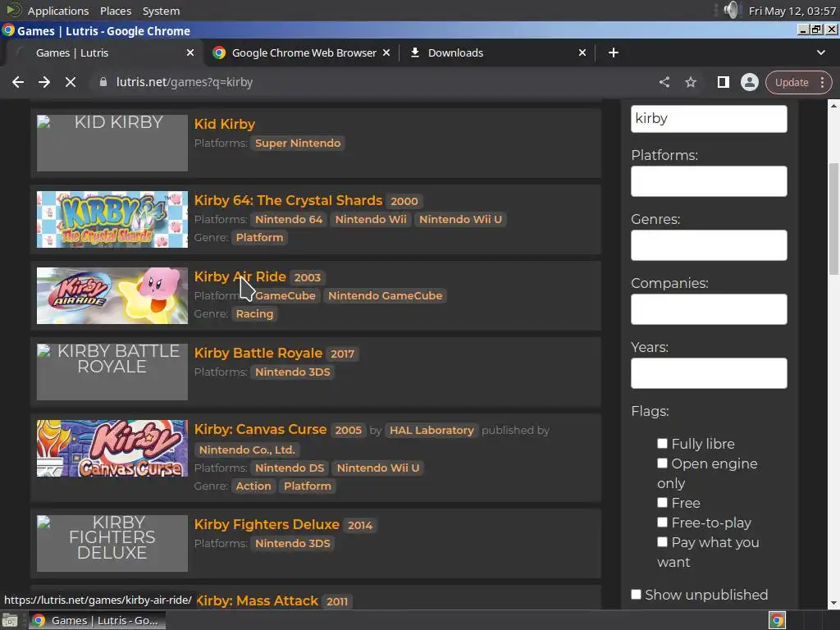This screenshot has width=840, height=630.
Task: Close the Games | Lutris tab
Action: click(190, 52)
